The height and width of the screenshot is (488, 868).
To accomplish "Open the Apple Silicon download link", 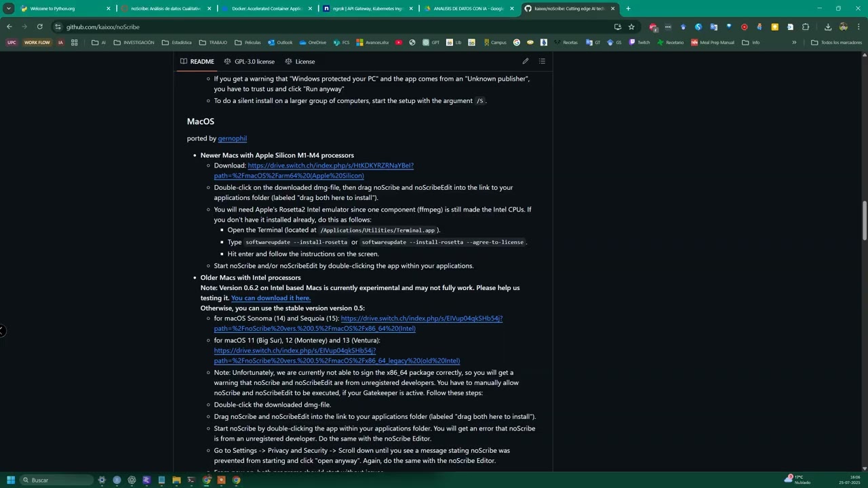I will [x=313, y=170].
